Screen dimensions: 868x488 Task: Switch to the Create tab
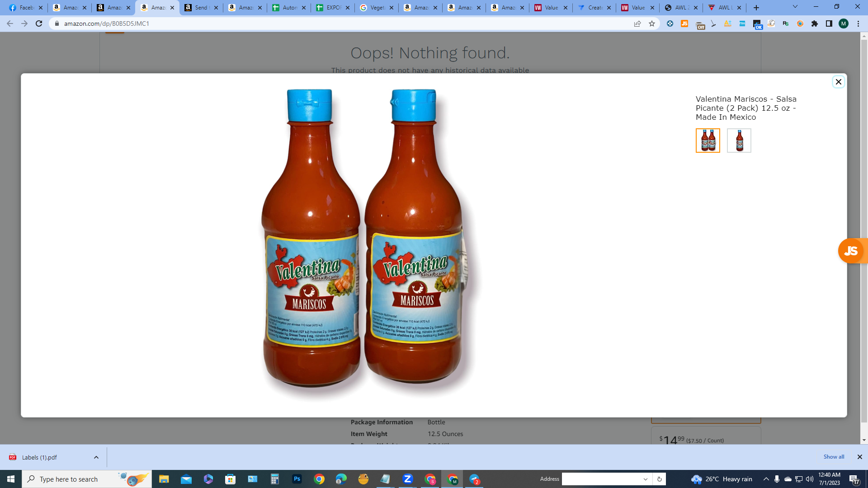[594, 8]
